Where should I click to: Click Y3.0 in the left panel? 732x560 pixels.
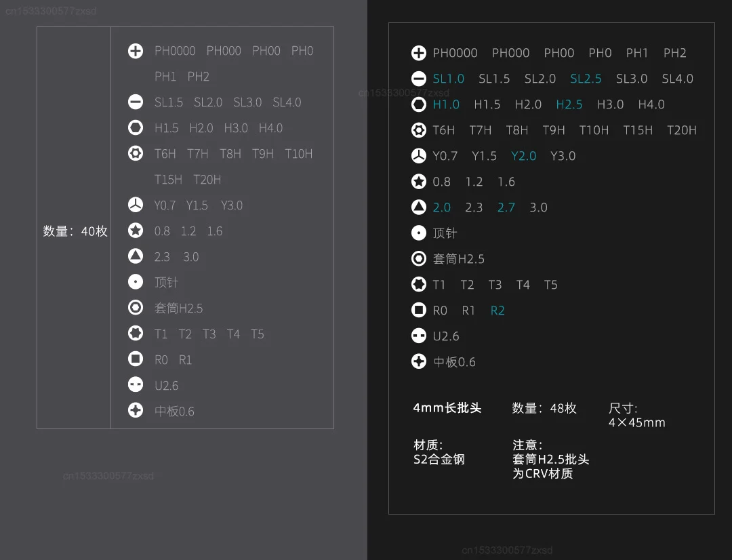point(232,205)
